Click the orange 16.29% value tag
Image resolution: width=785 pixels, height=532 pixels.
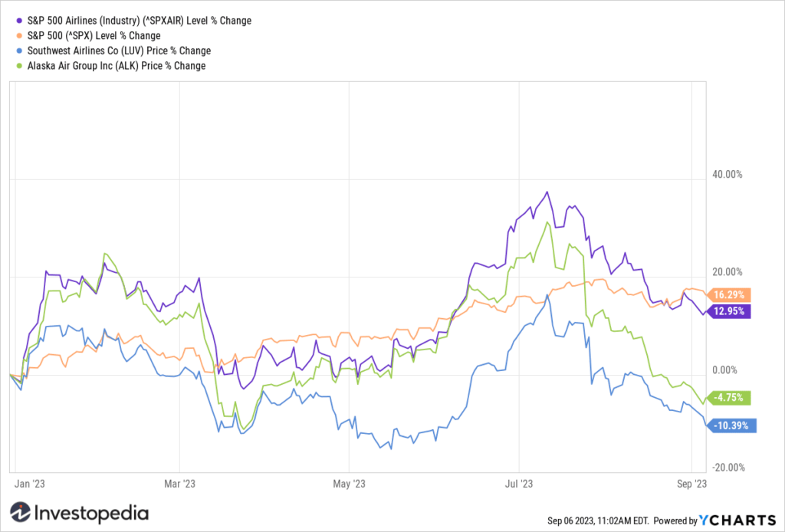pyautogui.click(x=728, y=295)
